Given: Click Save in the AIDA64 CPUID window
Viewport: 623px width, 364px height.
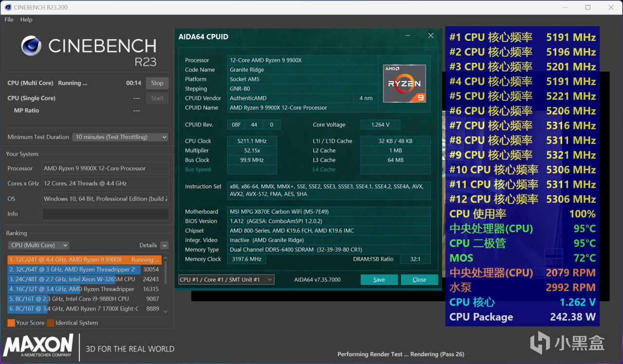Looking at the screenshot, I should click(x=379, y=280).
